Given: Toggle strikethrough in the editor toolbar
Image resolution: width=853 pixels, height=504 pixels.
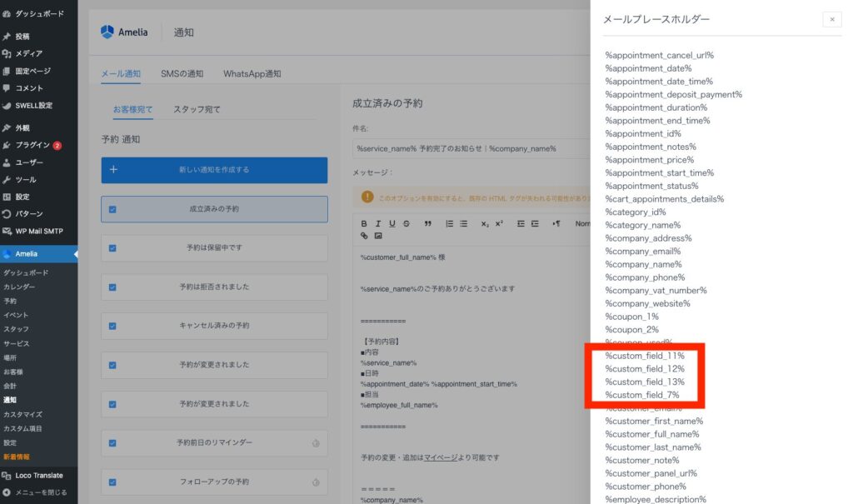Looking at the screenshot, I should (406, 223).
